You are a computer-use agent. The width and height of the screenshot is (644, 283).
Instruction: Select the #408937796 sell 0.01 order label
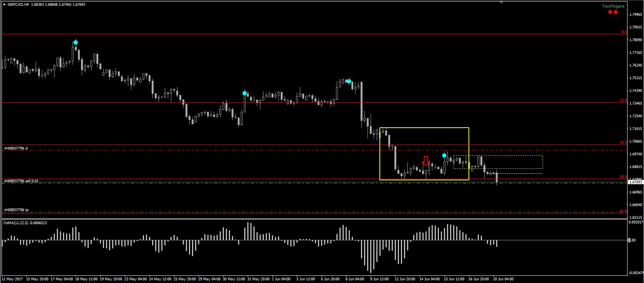tap(22, 180)
